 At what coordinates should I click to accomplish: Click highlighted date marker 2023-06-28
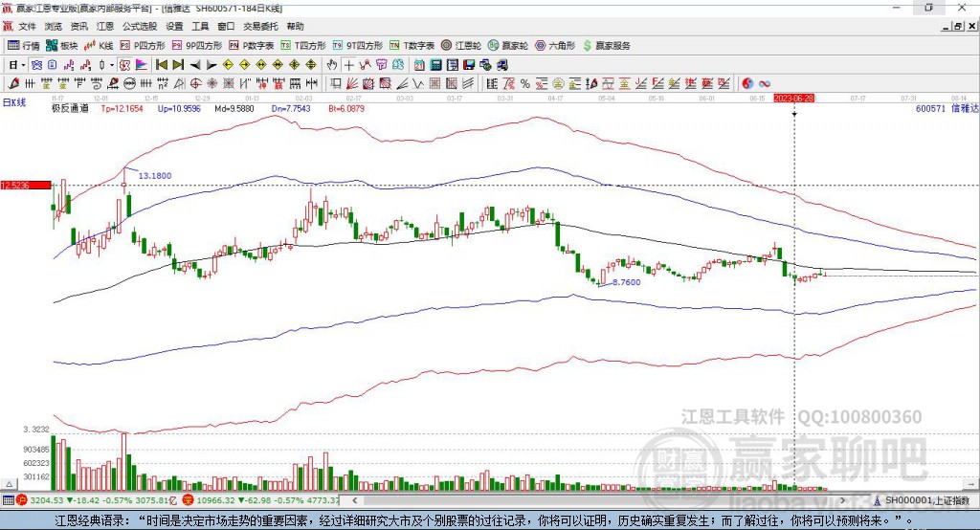coord(793,99)
